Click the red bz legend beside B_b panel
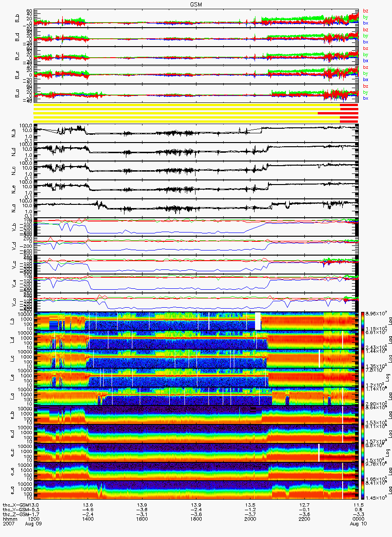Screen dimensions: 392x537 click(x=365, y=11)
